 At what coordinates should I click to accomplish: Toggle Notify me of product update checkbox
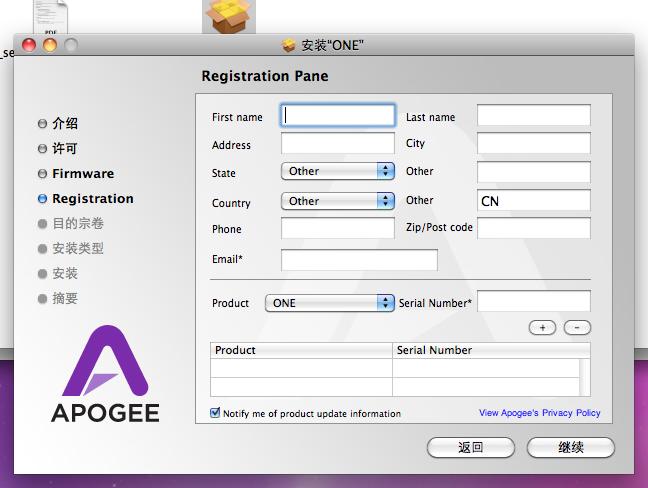tap(215, 412)
